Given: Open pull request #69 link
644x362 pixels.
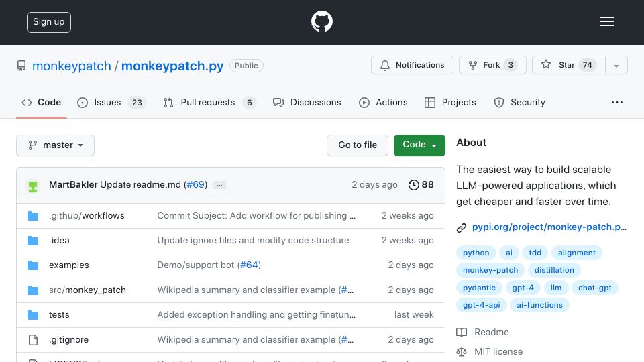Looking at the screenshot, I should point(195,185).
